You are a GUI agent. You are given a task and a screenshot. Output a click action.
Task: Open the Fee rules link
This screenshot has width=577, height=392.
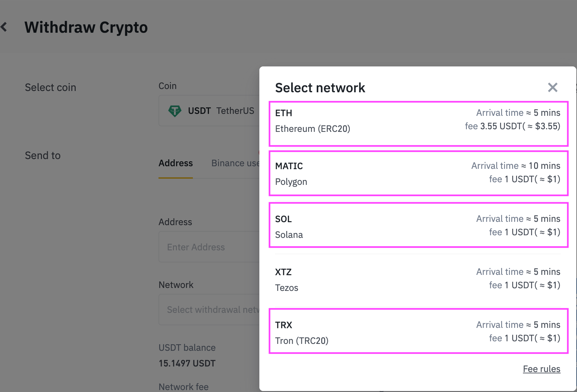541,369
